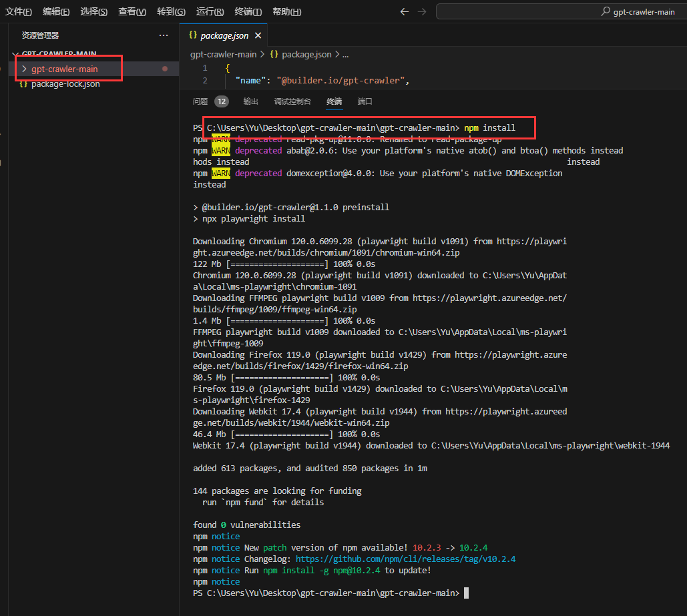Open the 运行(R) menu

pyautogui.click(x=210, y=12)
